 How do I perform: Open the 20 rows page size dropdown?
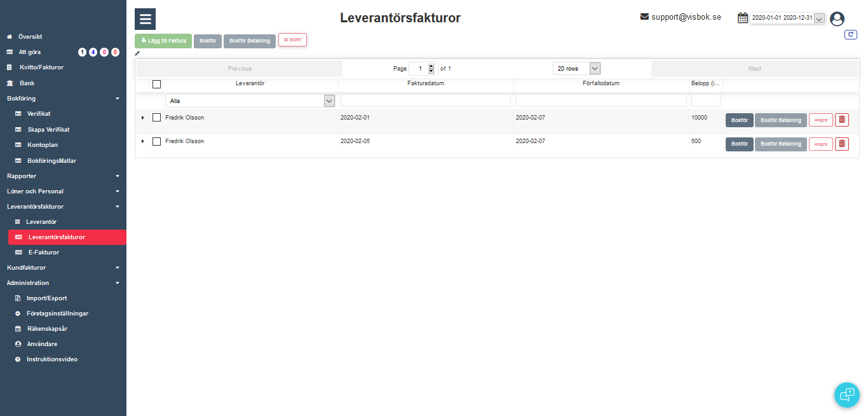click(x=576, y=69)
